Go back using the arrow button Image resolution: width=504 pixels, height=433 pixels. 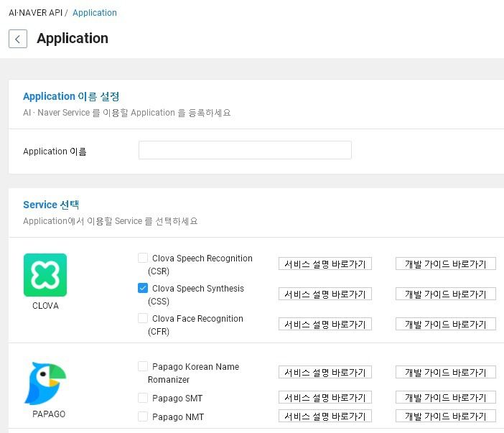tap(18, 39)
